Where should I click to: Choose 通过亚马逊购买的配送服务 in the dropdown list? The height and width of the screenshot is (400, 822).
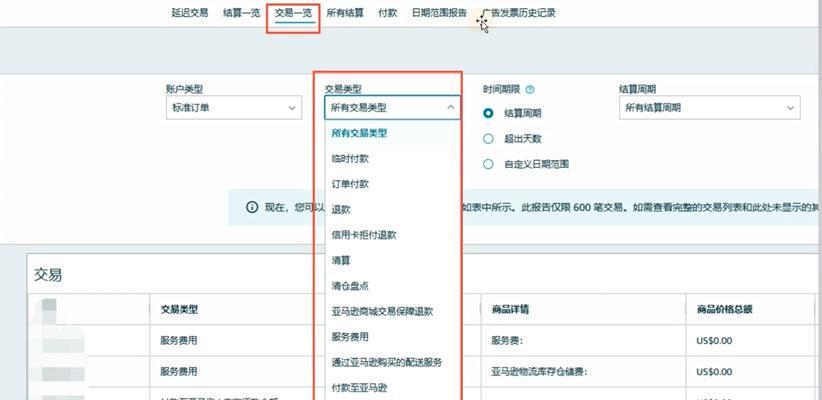point(392,362)
